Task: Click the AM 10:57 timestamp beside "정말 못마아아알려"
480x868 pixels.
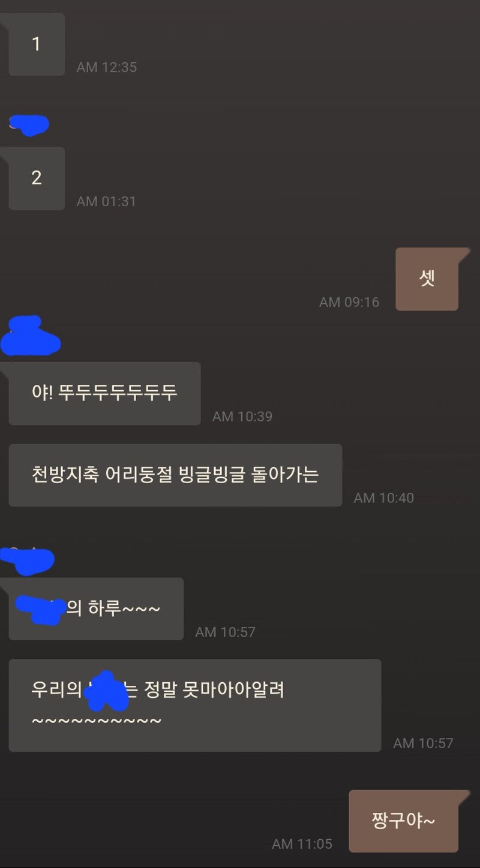Action: (424, 743)
